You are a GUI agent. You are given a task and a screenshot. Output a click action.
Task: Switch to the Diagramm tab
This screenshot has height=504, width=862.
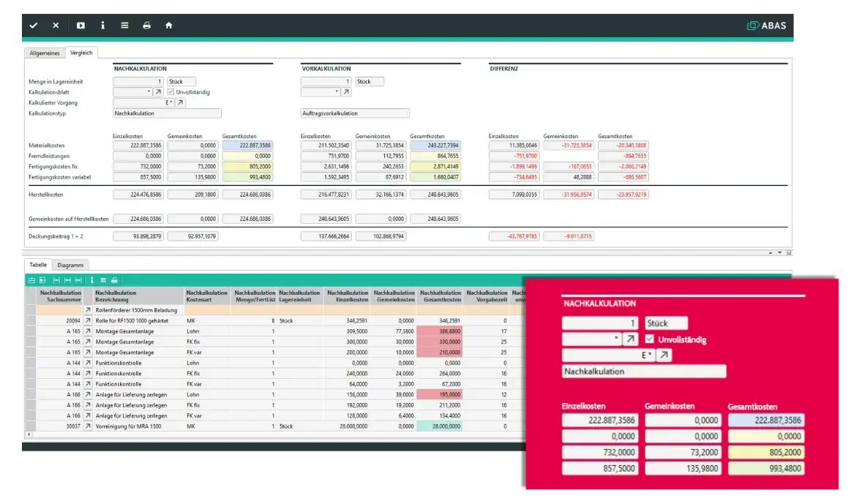pos(71,265)
